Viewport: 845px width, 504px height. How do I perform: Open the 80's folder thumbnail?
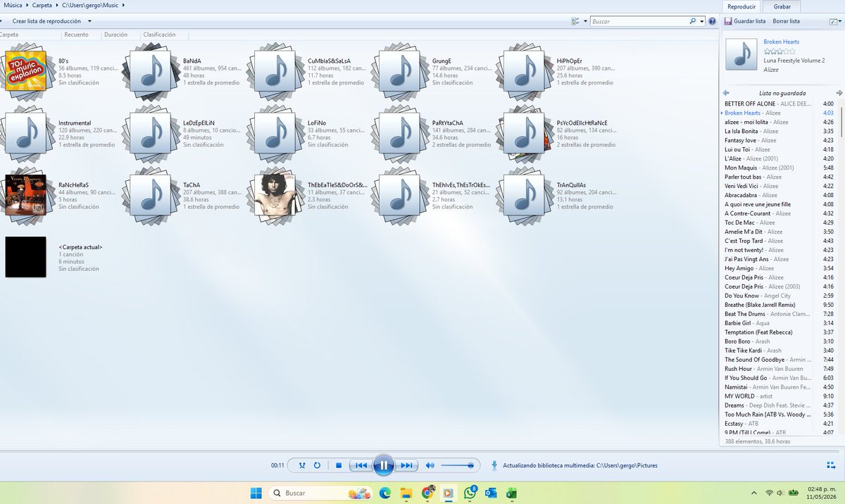click(x=25, y=70)
